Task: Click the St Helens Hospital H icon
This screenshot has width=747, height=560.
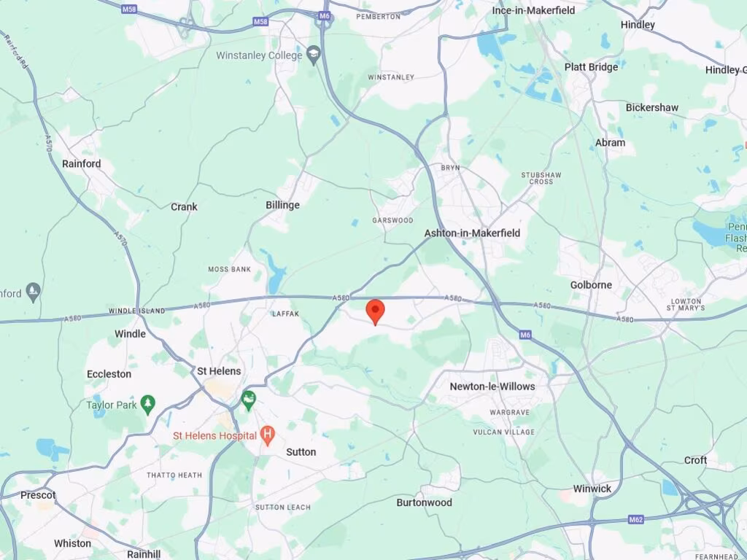Action: point(268,436)
